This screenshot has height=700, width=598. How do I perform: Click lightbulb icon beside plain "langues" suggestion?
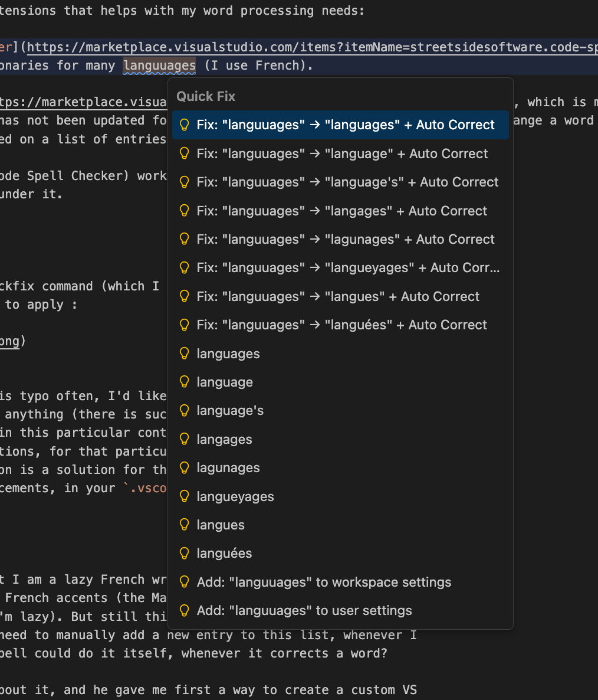(185, 525)
